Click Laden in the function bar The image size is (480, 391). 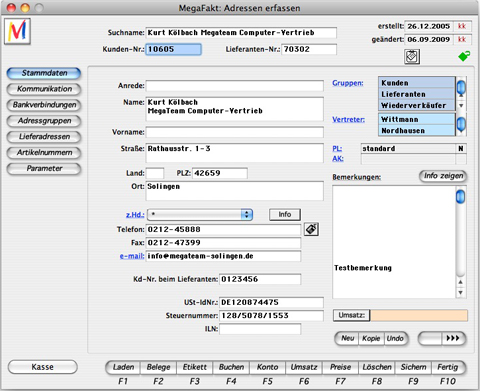coord(123,367)
